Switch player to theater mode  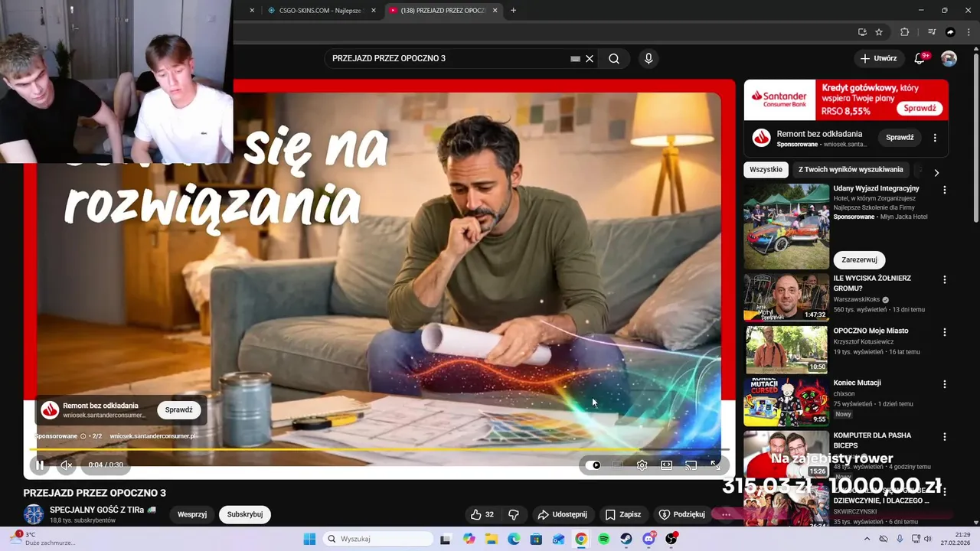[667, 465]
